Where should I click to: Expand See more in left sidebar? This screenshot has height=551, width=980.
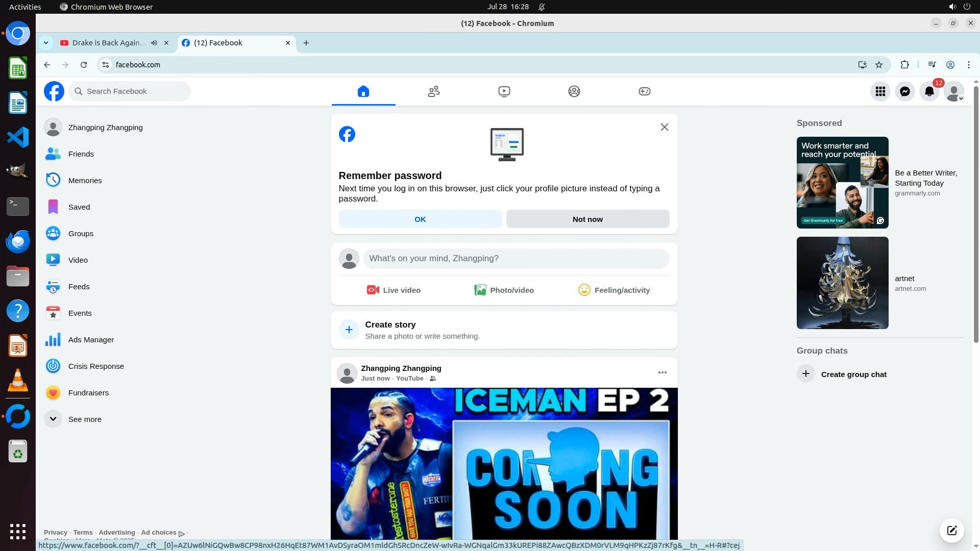[84, 419]
